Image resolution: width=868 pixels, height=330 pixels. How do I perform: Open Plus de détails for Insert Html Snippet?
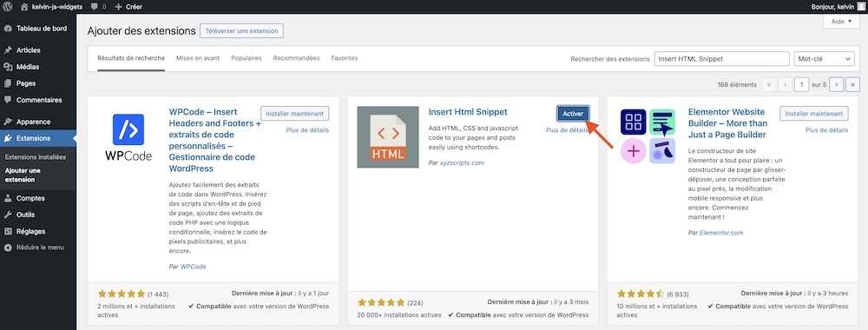567,130
